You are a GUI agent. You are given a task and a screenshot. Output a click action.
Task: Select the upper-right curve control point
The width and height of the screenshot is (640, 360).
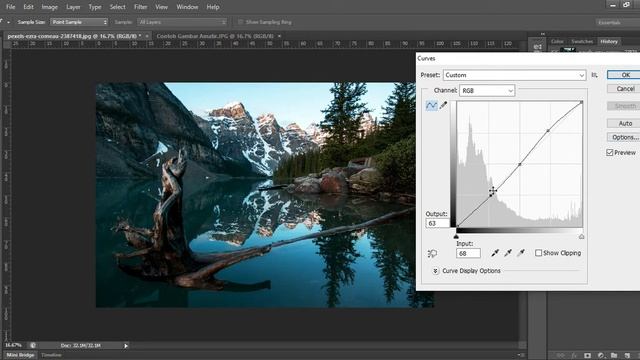point(548,131)
